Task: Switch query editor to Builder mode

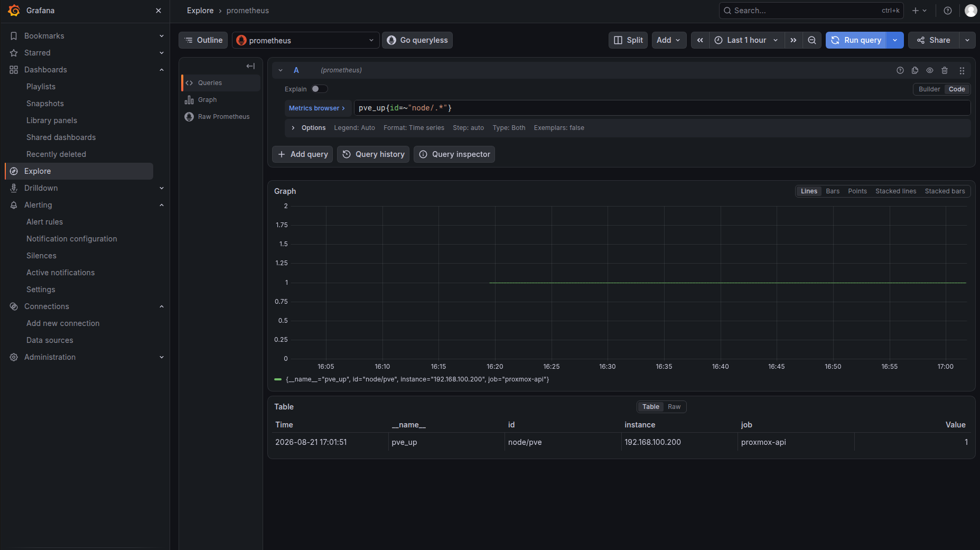Action: [x=929, y=89]
